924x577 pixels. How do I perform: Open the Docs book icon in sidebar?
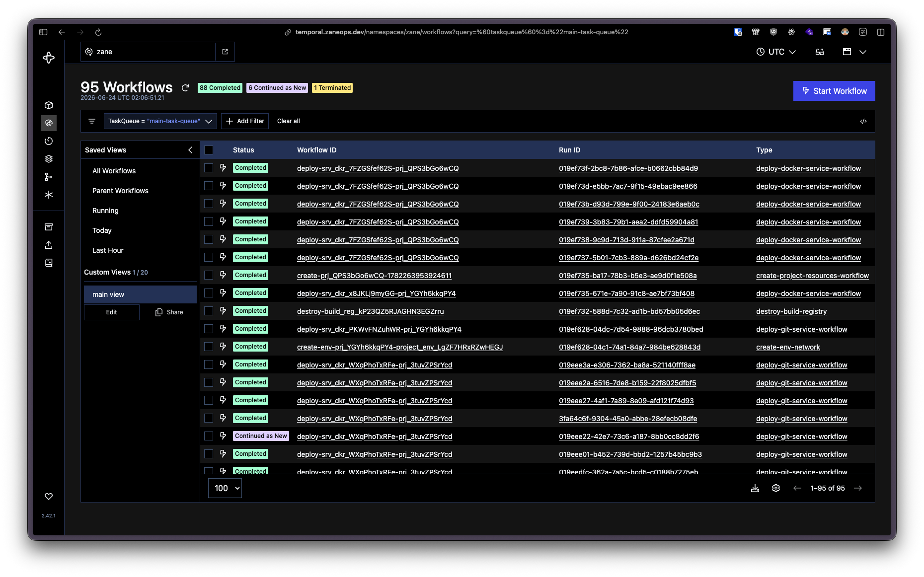48,263
